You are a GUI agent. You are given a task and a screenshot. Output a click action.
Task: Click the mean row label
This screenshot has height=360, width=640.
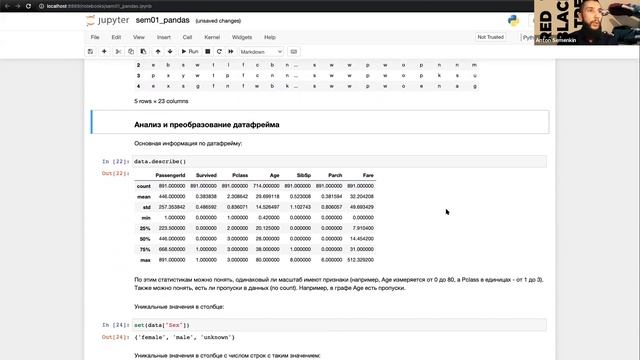pos(144,197)
